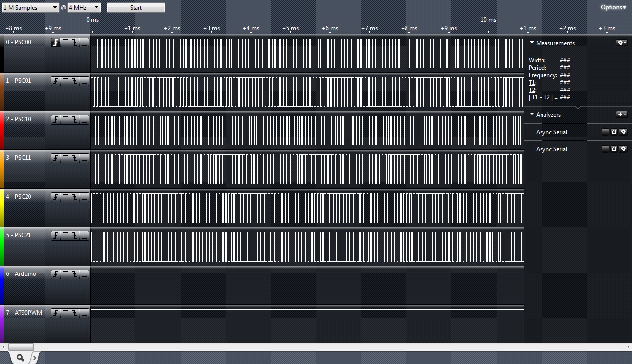Set rising edge trigger on PSC10 channel
Image resolution: width=632 pixels, height=364 pixels.
(x=56, y=120)
